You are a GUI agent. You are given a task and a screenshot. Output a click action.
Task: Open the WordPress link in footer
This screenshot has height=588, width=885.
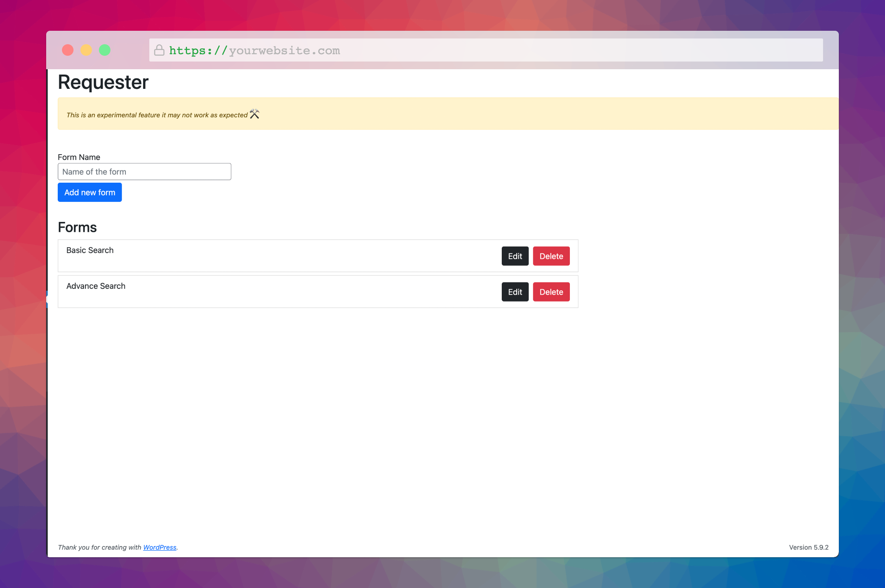click(x=160, y=547)
